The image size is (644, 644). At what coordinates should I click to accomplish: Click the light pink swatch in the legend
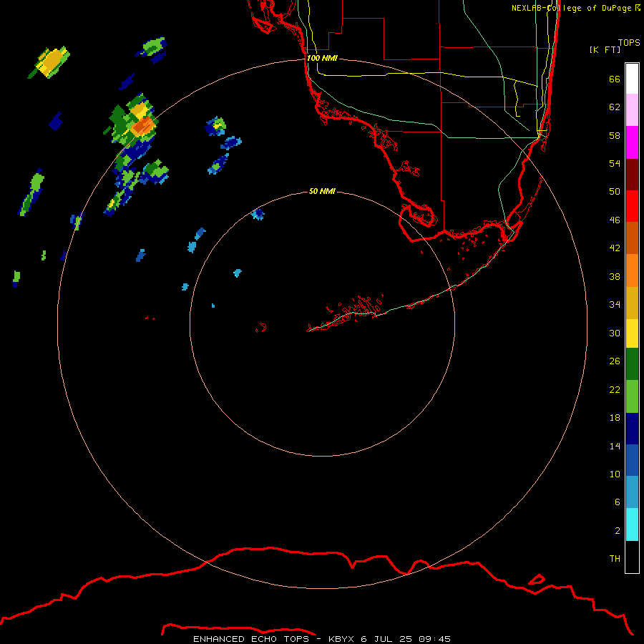coord(632,110)
